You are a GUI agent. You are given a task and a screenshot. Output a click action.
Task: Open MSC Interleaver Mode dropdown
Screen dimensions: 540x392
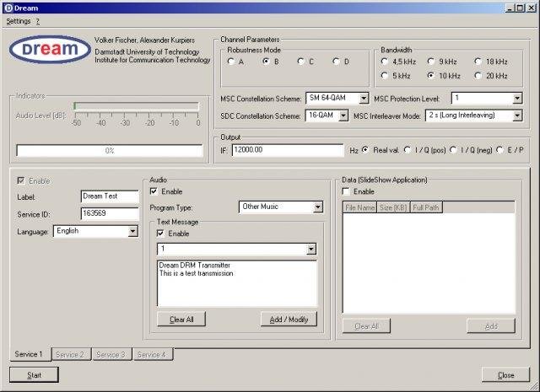pos(517,116)
